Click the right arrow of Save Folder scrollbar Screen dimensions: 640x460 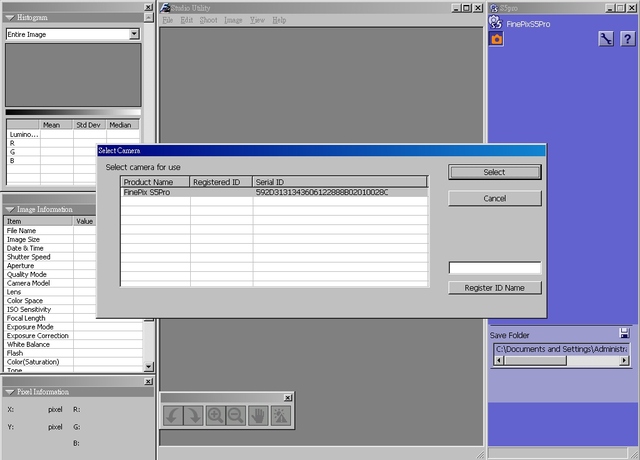[624, 360]
